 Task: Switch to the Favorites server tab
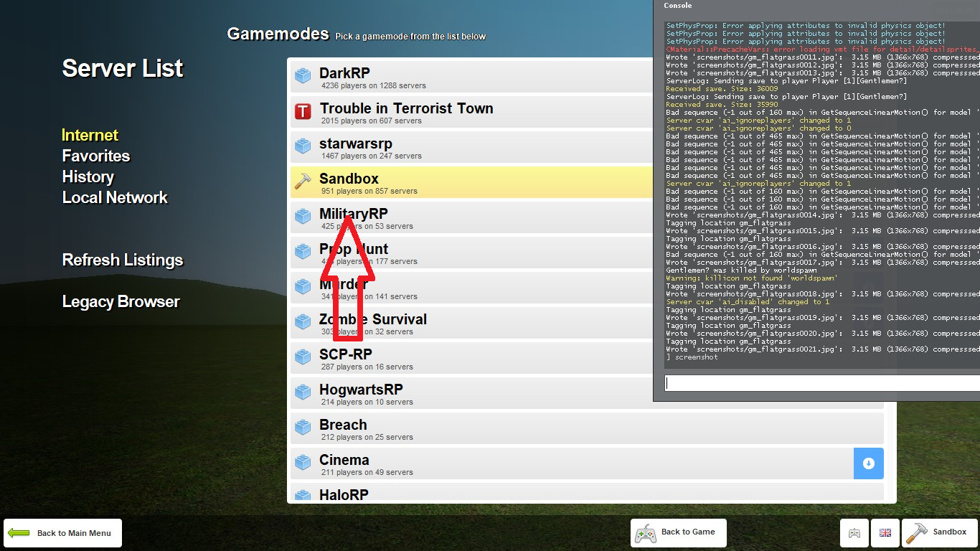point(96,156)
